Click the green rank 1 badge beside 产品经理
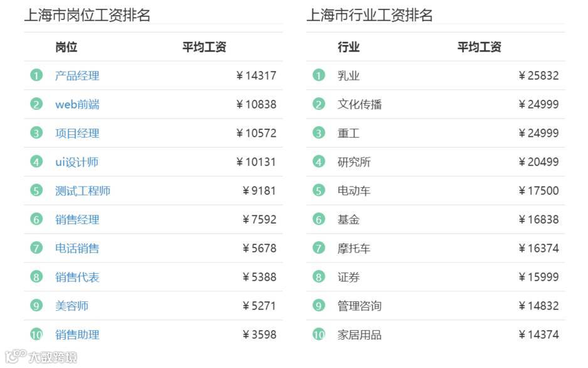Screen dimensions: 588x368 click(x=36, y=75)
